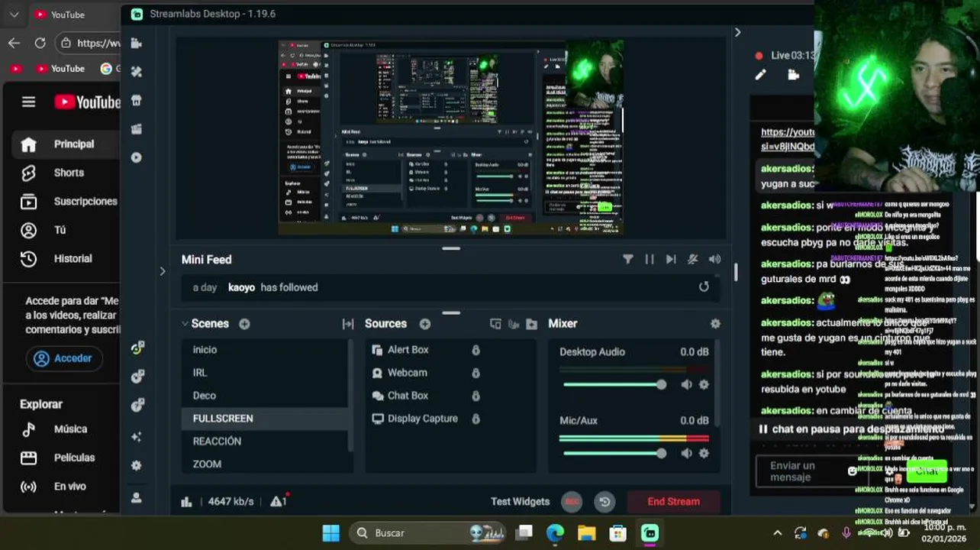Collapse the chat panel arrow
The width and height of the screenshot is (980, 550).
pyautogui.click(x=737, y=32)
